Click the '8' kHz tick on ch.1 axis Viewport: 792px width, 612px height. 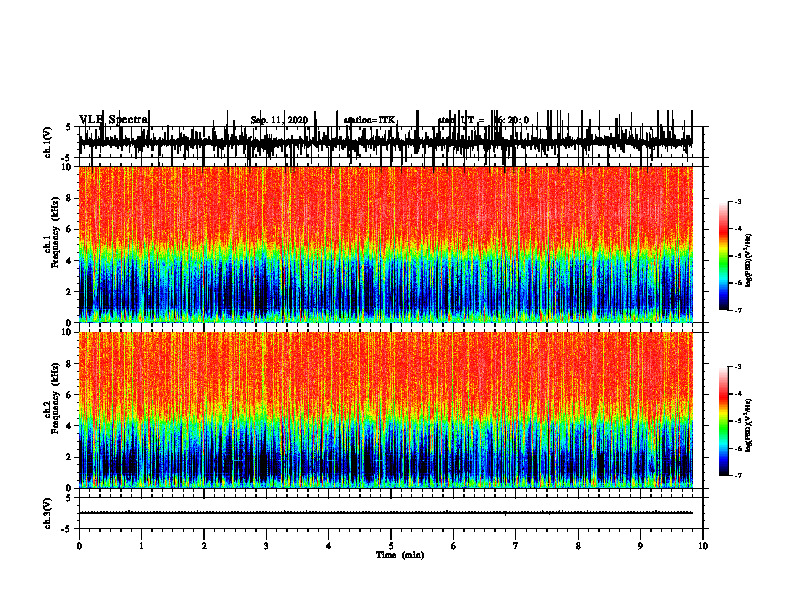click(x=70, y=198)
